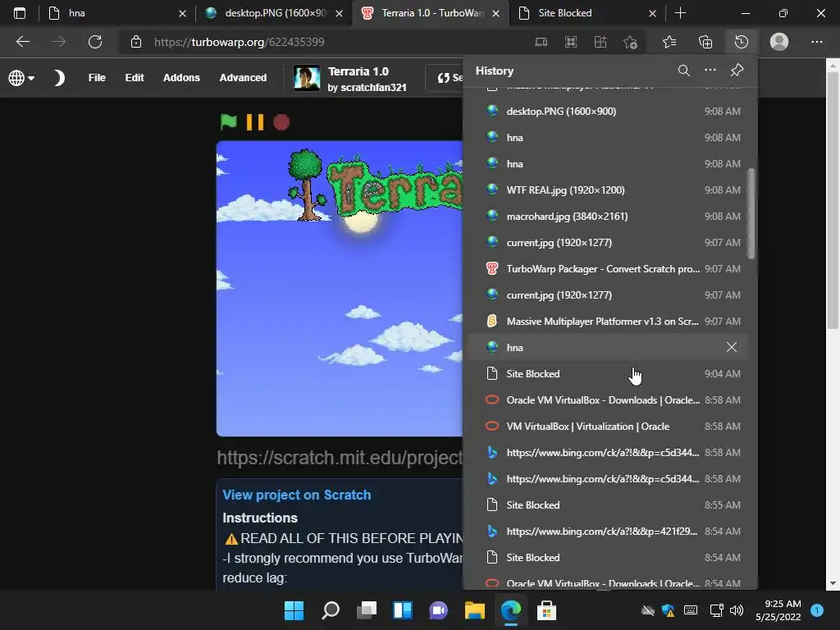Stop project with red stop sign
Screen dimensions: 840x630
click(x=281, y=122)
